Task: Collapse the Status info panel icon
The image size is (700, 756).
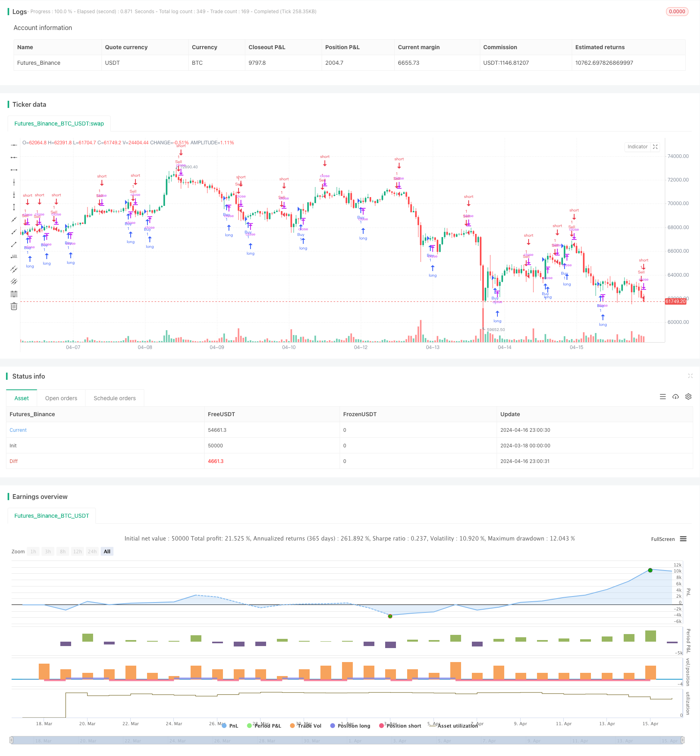Action: tap(690, 376)
